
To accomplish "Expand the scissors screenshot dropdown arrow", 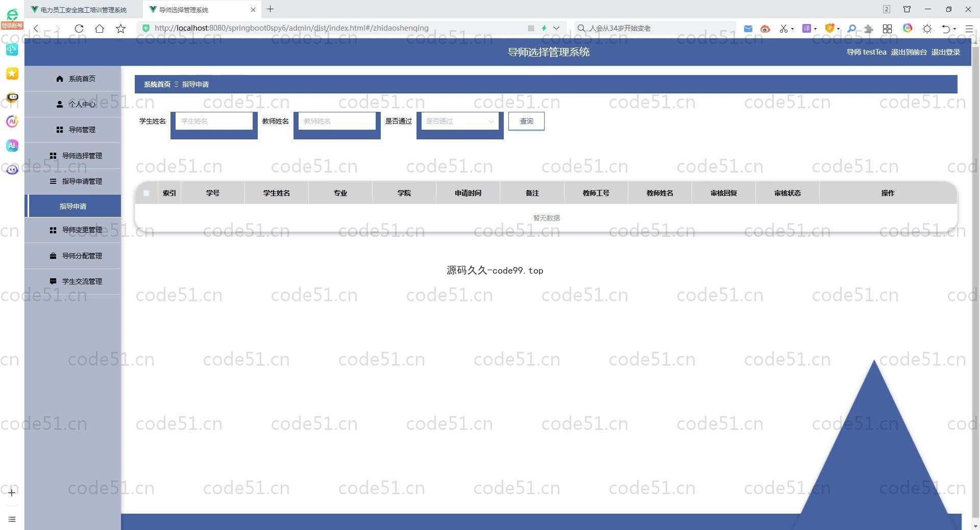I will pos(792,29).
